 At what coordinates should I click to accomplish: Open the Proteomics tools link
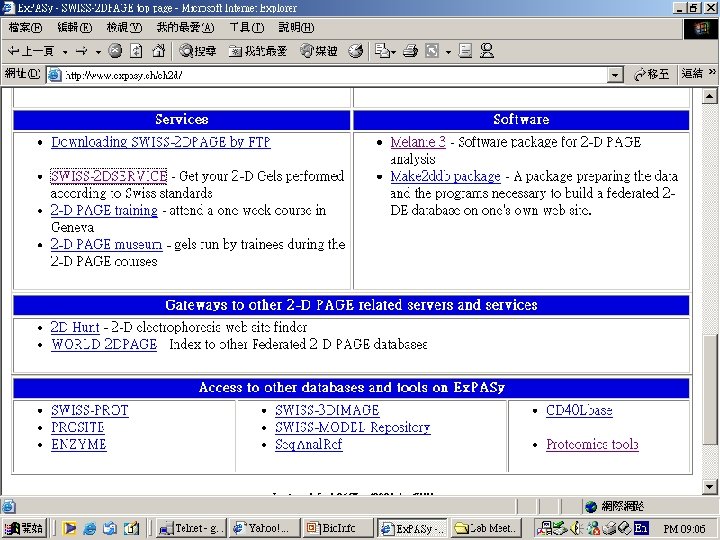[x=592, y=444]
